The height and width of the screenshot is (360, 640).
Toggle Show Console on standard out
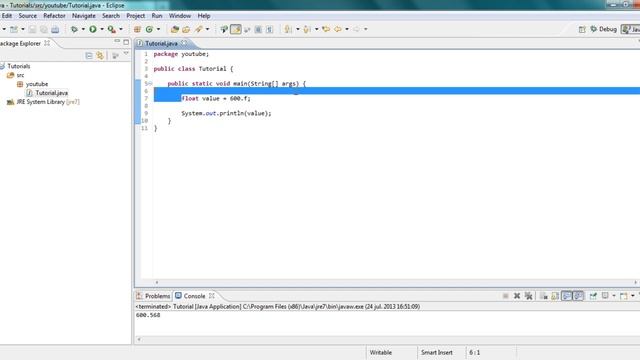pyautogui.click(x=567, y=296)
